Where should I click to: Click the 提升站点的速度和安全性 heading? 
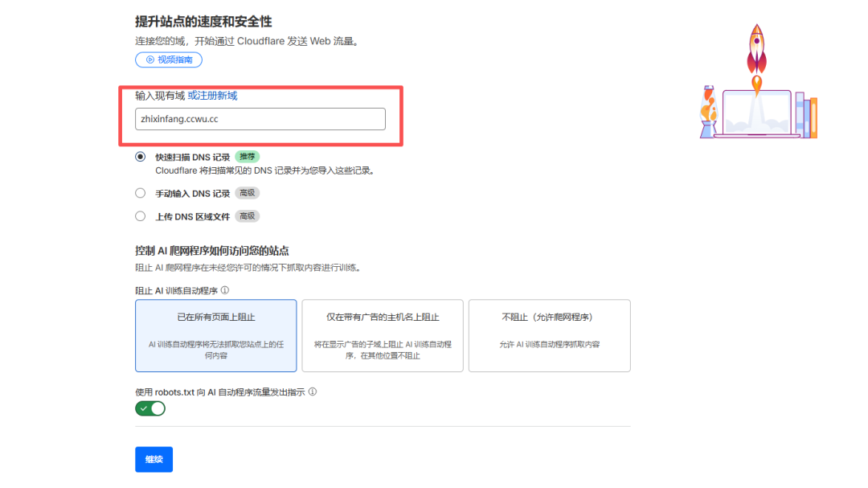203,22
